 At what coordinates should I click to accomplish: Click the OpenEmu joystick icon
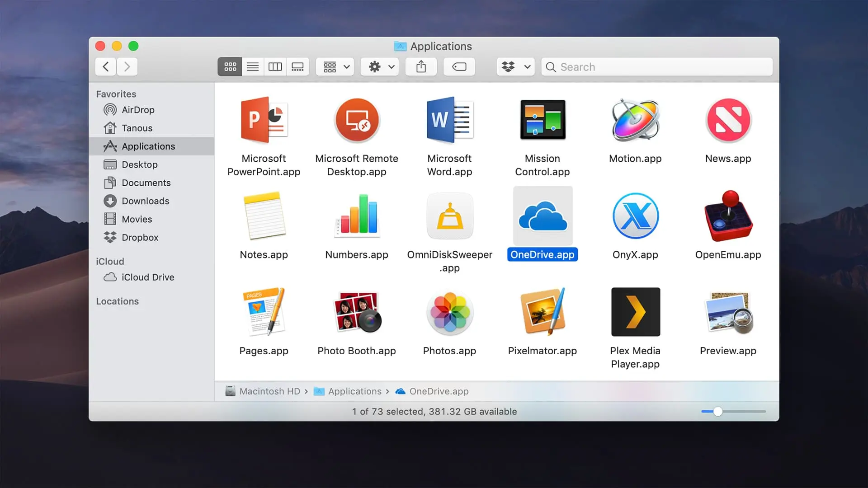pos(728,216)
